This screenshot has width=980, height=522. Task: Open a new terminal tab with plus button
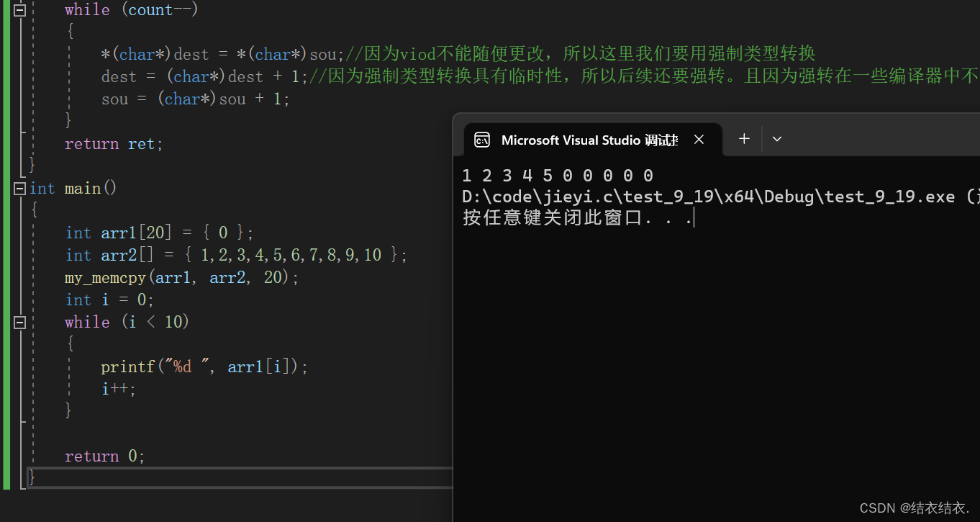tap(744, 139)
